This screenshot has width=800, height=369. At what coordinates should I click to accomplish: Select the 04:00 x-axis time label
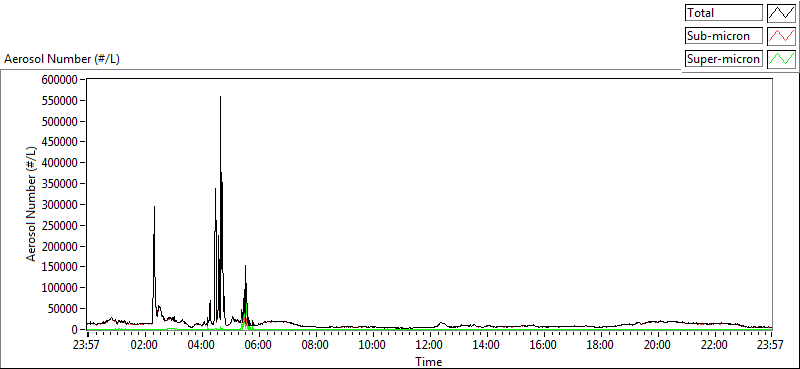point(201,345)
